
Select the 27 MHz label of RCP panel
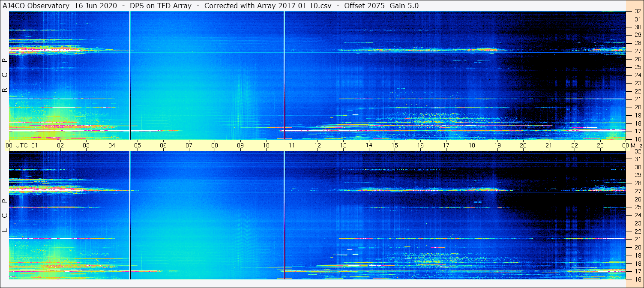pyautogui.click(x=638, y=51)
